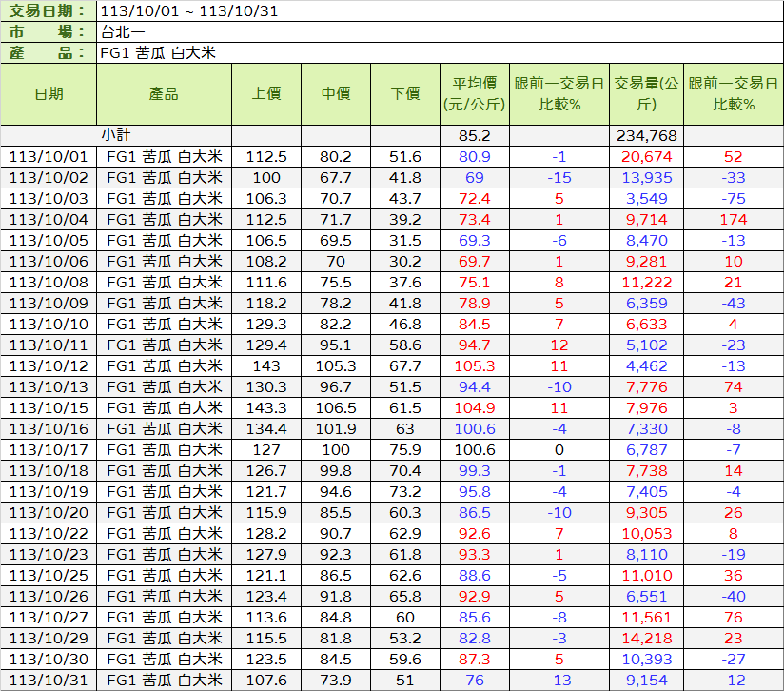
Task: Select the upper price 143.3 cell
Action: 266,407
